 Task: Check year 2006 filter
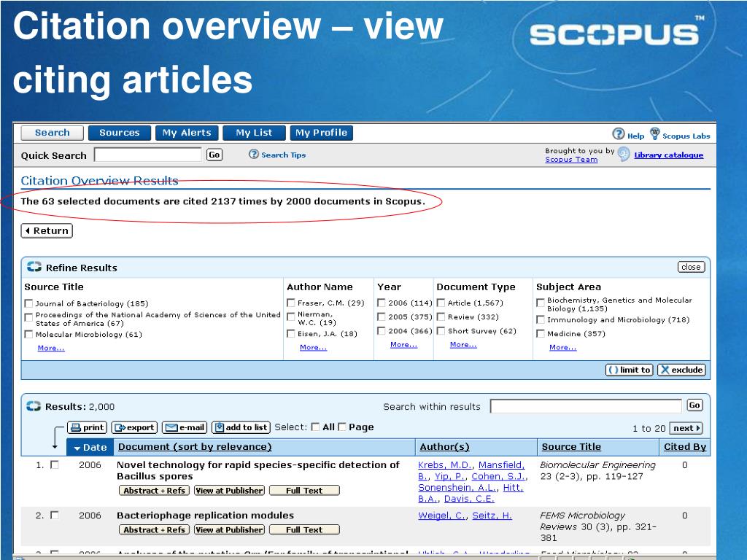381,303
